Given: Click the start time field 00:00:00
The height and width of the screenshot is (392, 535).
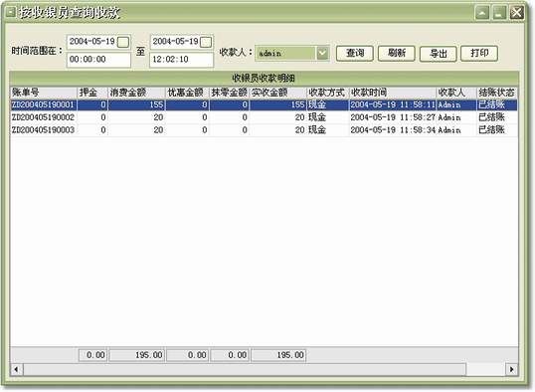Looking at the screenshot, I should pos(98,60).
